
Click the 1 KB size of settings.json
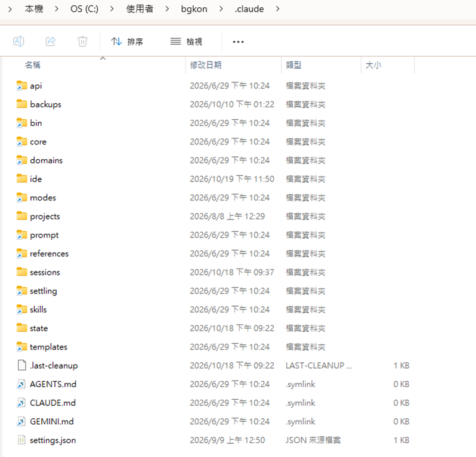click(x=401, y=440)
